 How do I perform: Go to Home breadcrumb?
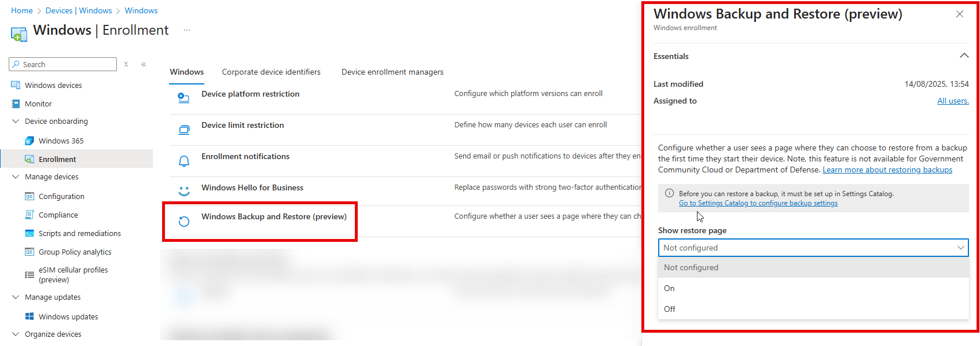[22, 10]
